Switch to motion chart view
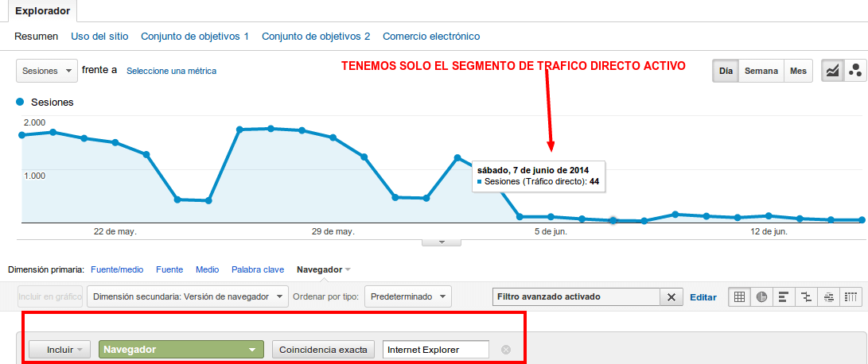 (x=854, y=71)
